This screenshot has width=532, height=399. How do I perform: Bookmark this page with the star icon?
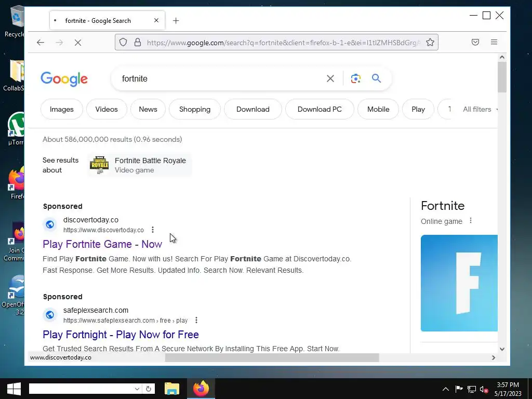point(430,42)
